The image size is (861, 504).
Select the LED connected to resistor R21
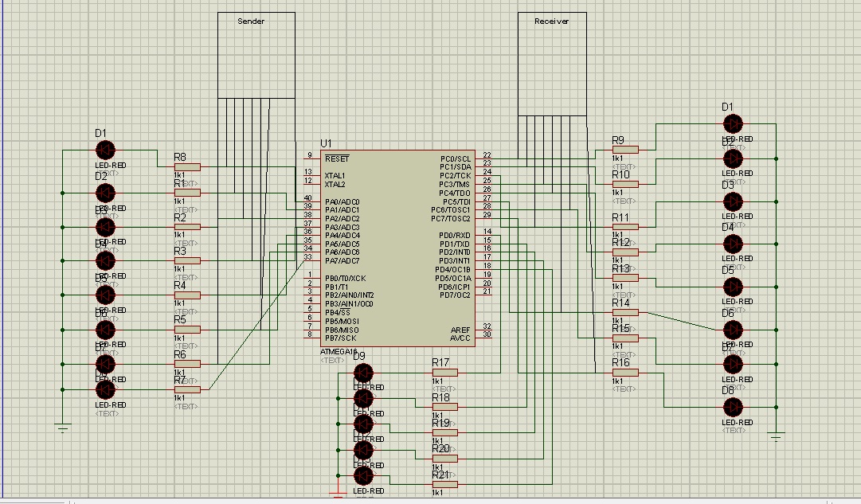click(363, 475)
